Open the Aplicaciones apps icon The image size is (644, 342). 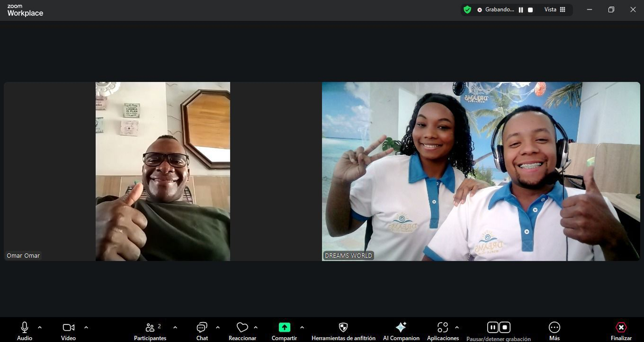coord(442,327)
